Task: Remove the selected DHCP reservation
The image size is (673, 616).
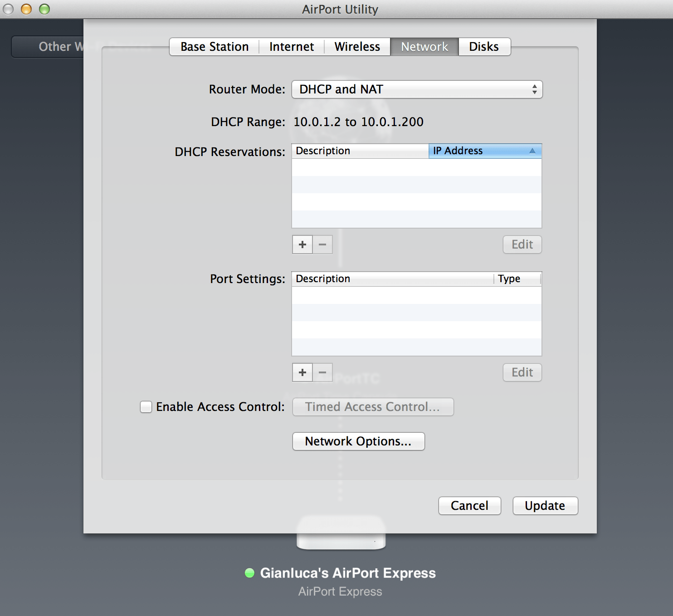Action: (x=322, y=244)
